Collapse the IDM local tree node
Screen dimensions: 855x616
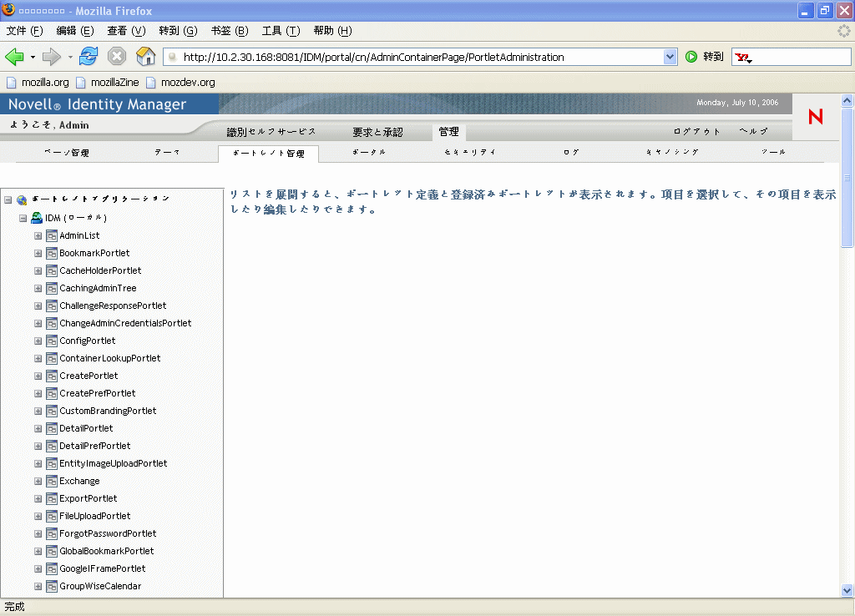(x=23, y=218)
